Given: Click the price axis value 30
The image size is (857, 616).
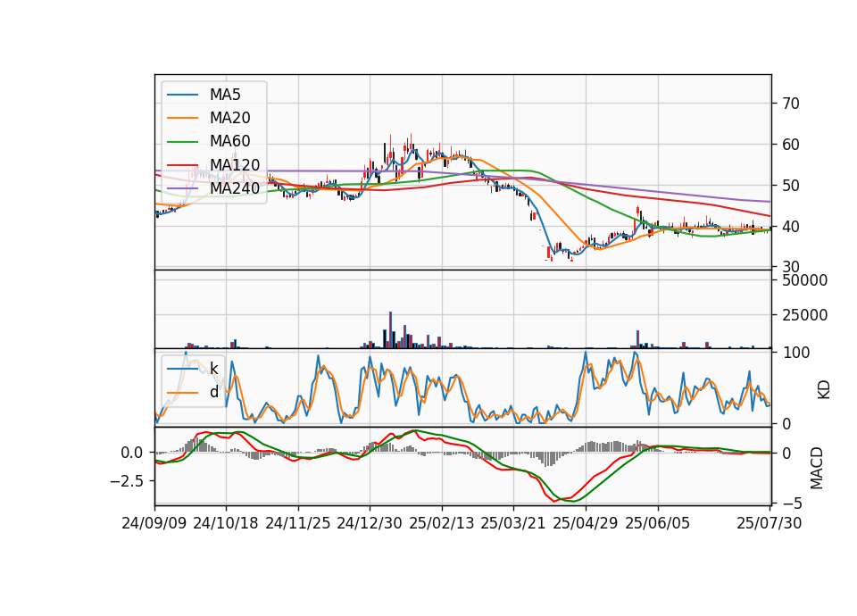Looking at the screenshot, I should click(x=791, y=267).
